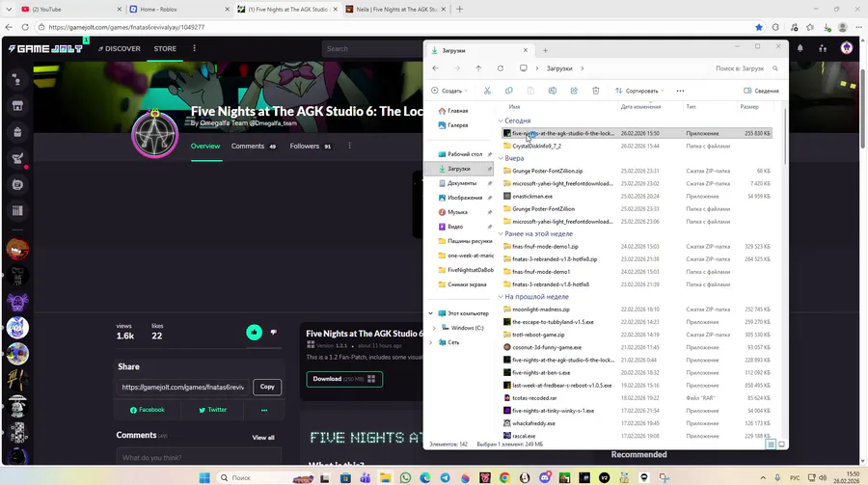868x485 pixels.
Task: Click Download button for the game
Action: (x=344, y=379)
